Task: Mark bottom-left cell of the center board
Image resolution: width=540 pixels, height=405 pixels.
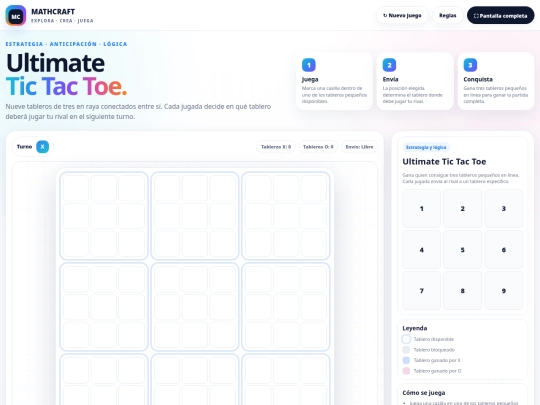Action: click(x=167, y=335)
